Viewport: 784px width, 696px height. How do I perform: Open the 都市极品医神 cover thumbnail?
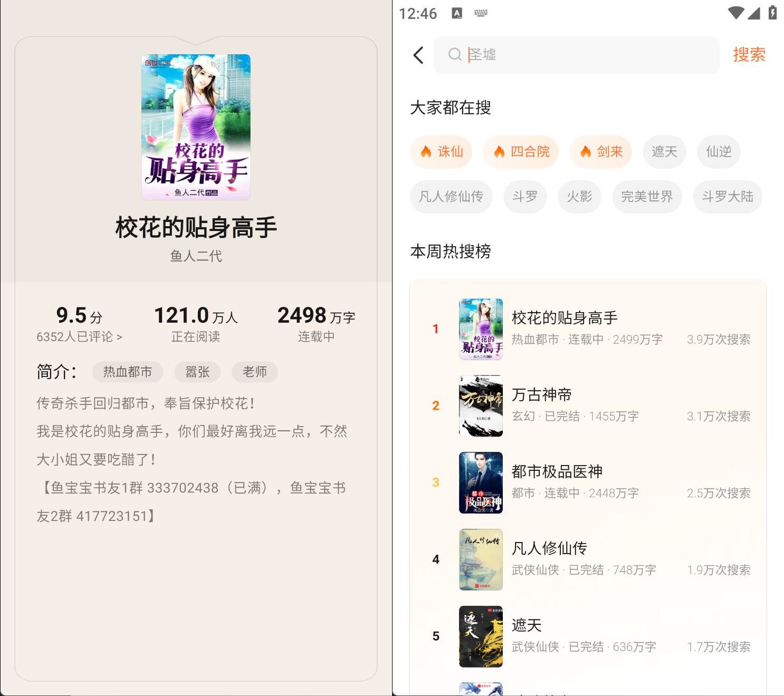pyautogui.click(x=481, y=482)
